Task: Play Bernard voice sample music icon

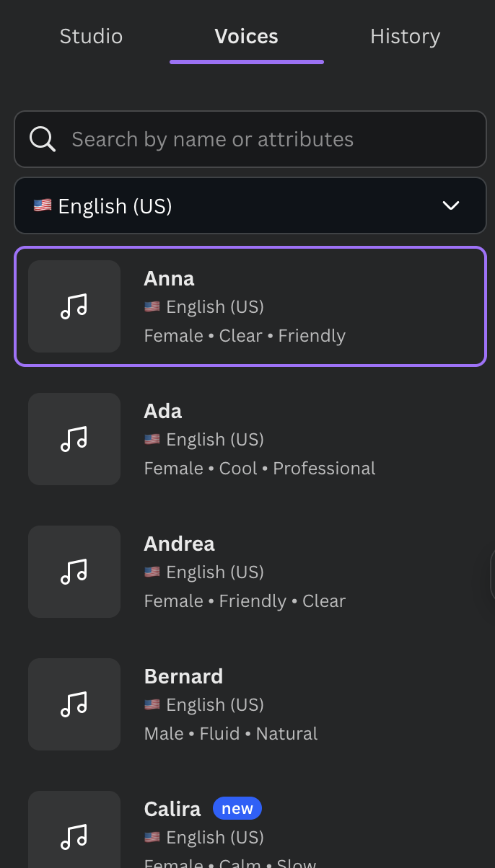Action: [74, 704]
